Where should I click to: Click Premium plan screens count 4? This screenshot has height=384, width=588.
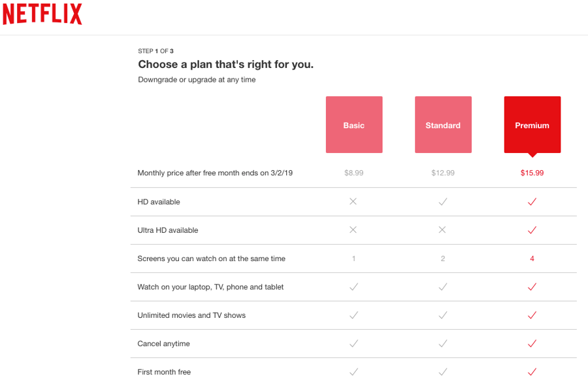532,258
